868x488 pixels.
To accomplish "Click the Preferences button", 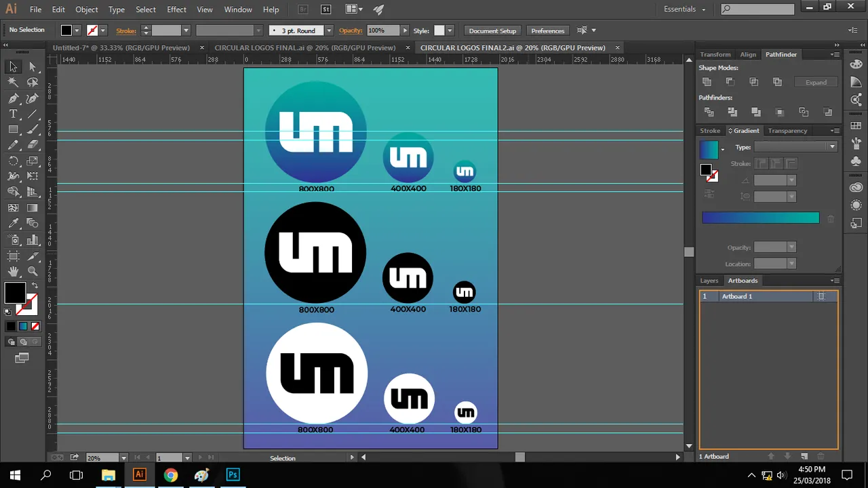I will point(548,30).
